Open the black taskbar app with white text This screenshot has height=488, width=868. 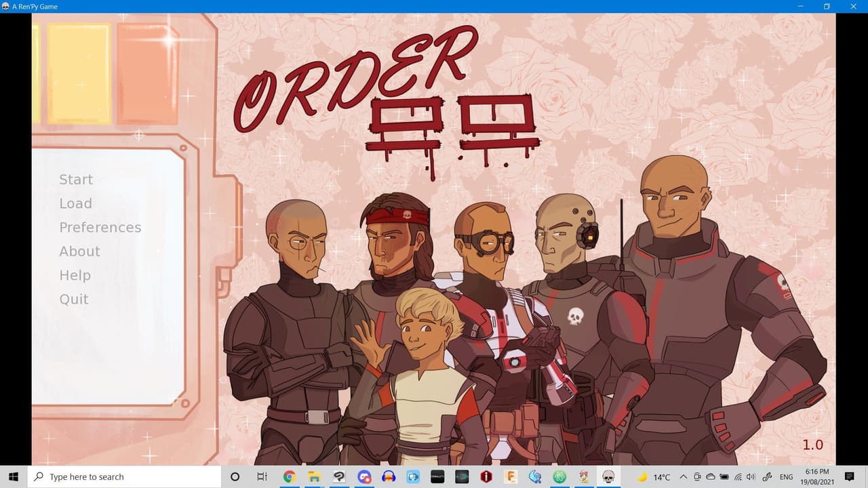(437, 476)
